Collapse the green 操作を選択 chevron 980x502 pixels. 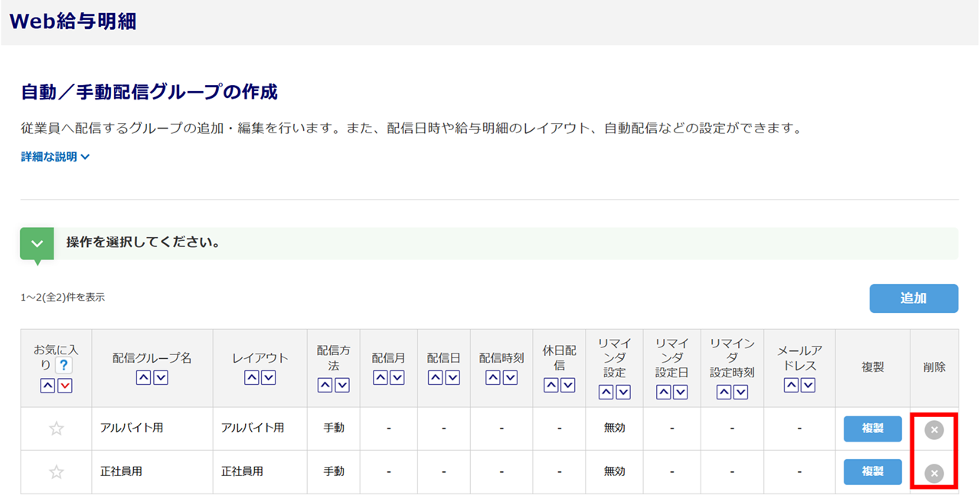pos(37,243)
